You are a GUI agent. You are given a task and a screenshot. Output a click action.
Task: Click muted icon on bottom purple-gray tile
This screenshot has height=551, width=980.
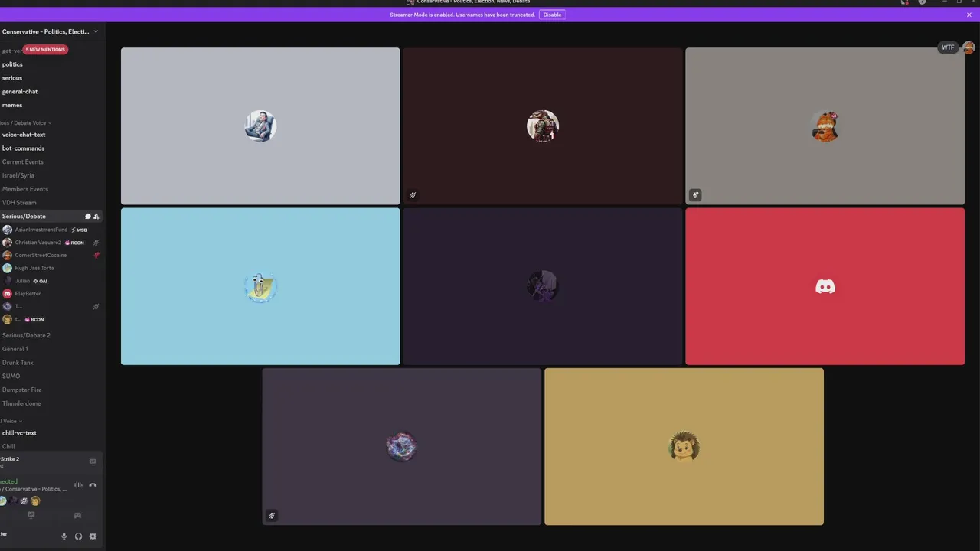[271, 516]
